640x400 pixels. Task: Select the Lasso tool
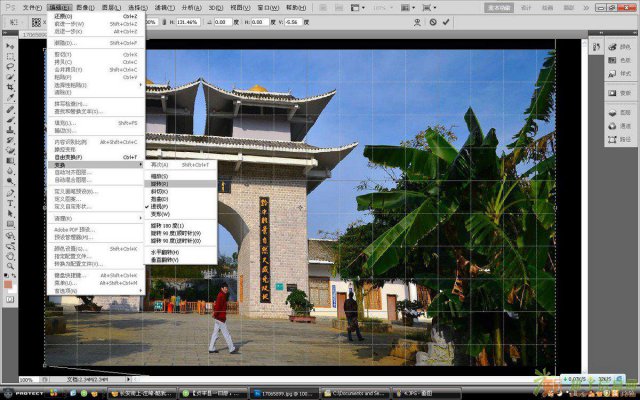(x=11, y=65)
